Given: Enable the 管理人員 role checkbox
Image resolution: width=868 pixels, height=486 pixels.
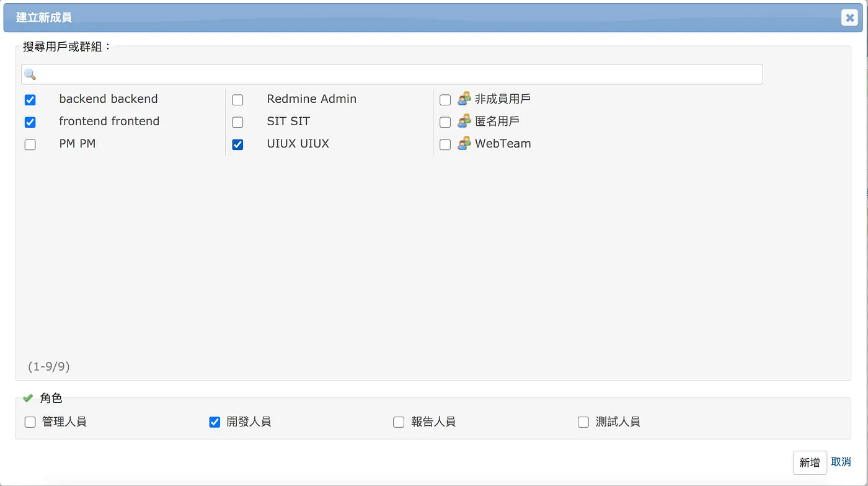Looking at the screenshot, I should (30, 422).
